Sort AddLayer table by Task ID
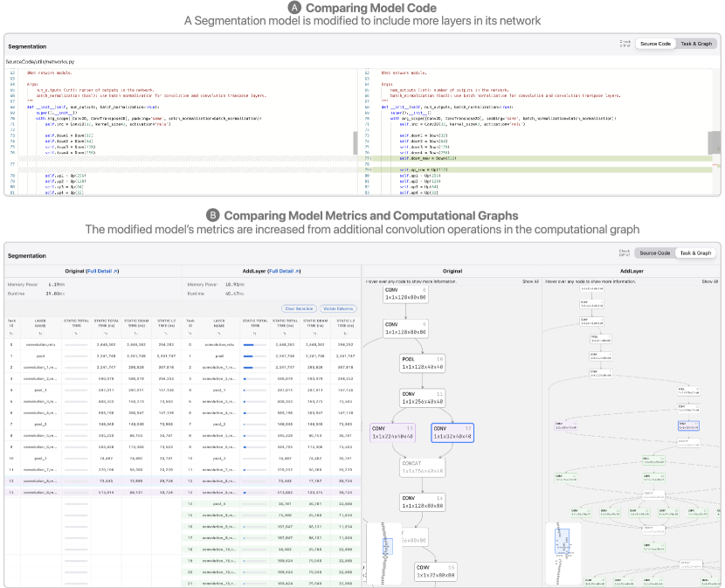This screenshot has width=725, height=588. click(x=190, y=333)
